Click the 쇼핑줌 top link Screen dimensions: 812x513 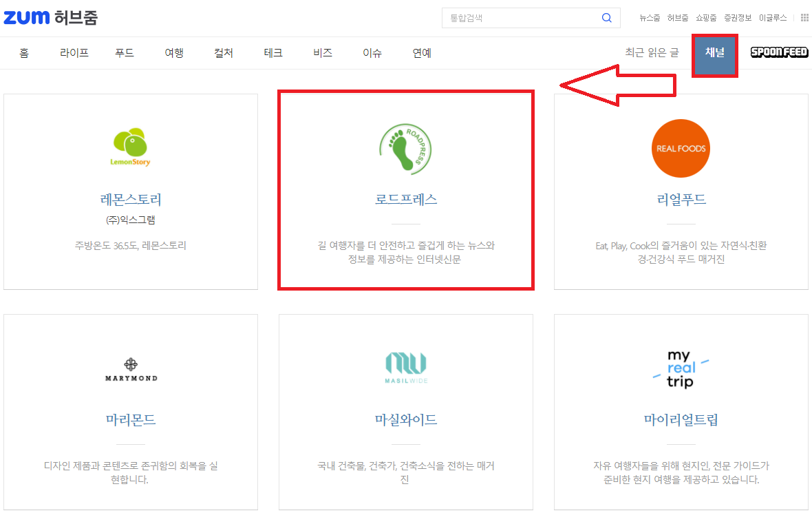pos(705,18)
